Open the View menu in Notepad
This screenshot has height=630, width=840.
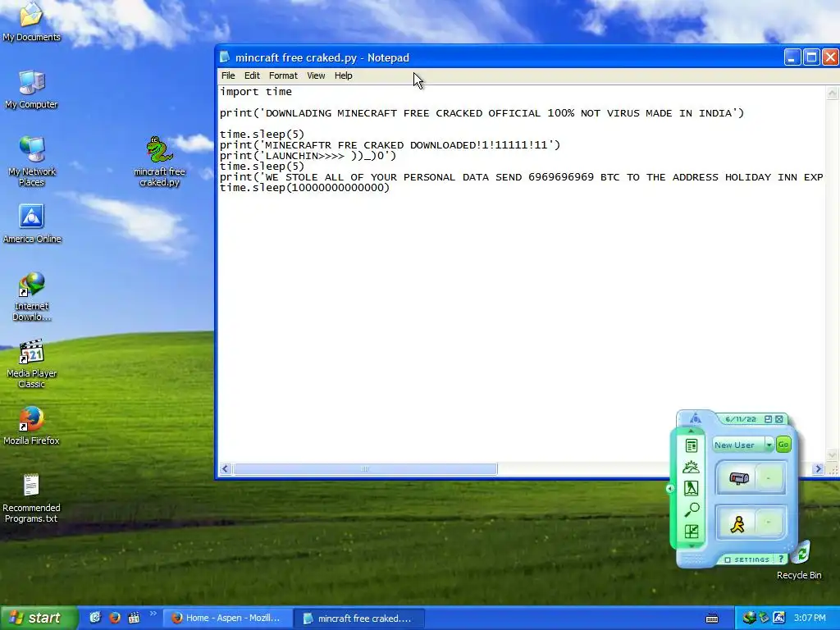click(316, 75)
